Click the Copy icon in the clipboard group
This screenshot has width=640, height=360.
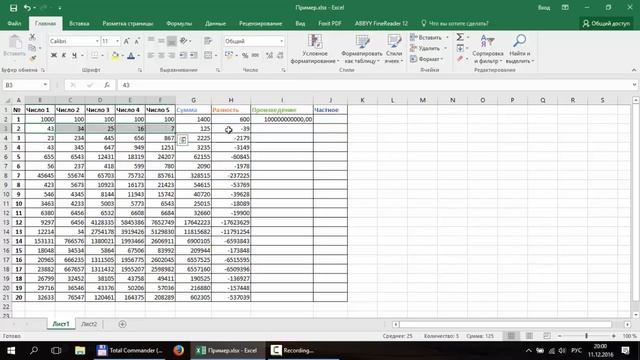(32, 48)
